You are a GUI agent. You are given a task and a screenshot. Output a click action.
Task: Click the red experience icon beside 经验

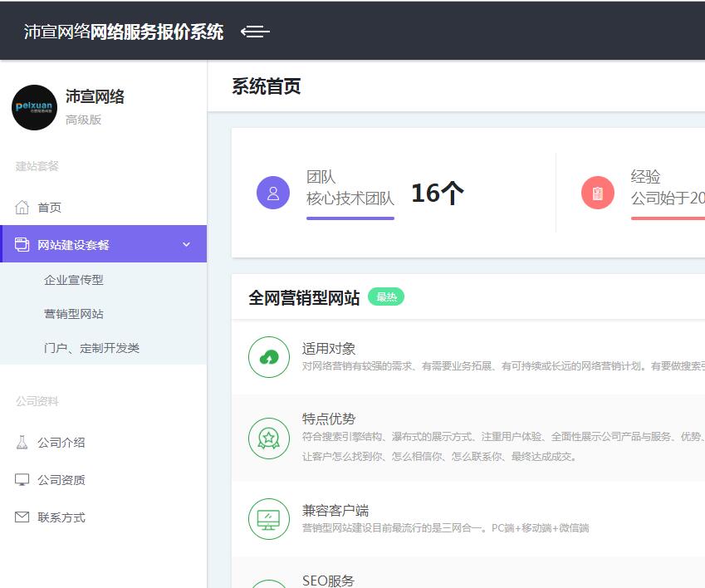598,192
